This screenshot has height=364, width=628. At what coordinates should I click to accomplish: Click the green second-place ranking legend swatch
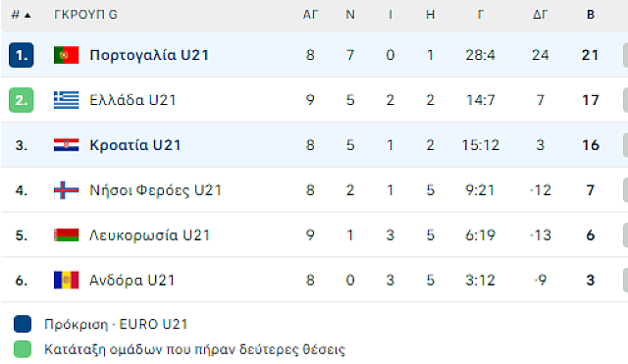(23, 349)
